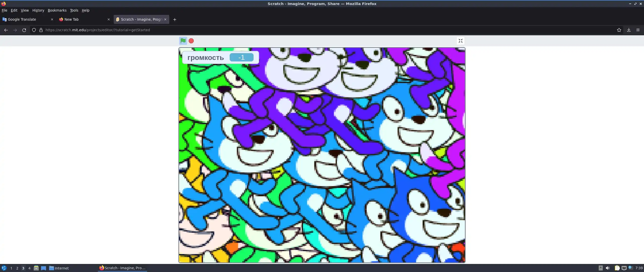Image resolution: width=644 pixels, height=272 pixels.
Task: Show site security lock information
Action: pos(41,30)
